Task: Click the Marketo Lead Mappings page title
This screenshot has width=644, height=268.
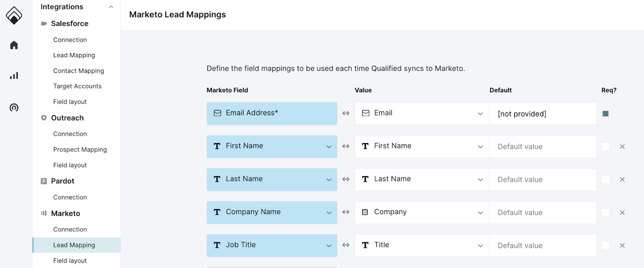Action: [x=178, y=15]
